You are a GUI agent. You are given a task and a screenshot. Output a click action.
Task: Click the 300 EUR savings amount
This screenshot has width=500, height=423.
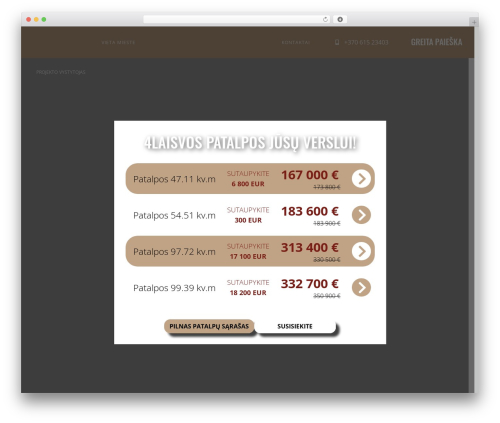(248, 220)
